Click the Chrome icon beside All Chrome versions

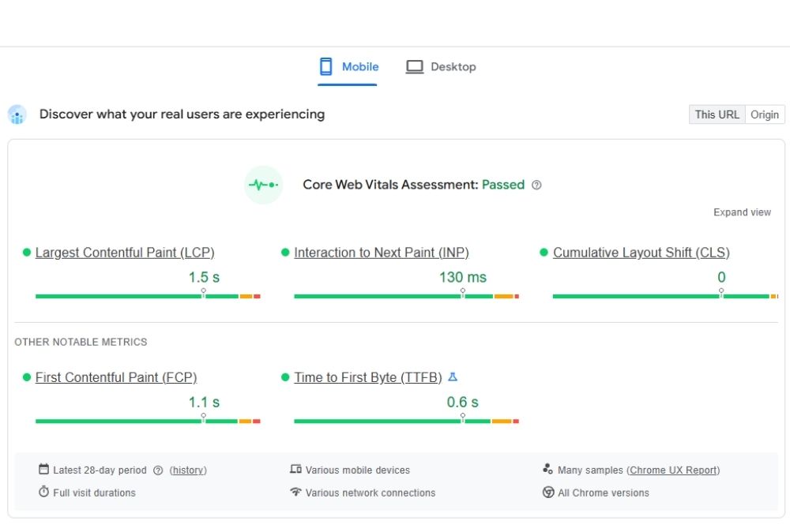coord(548,493)
